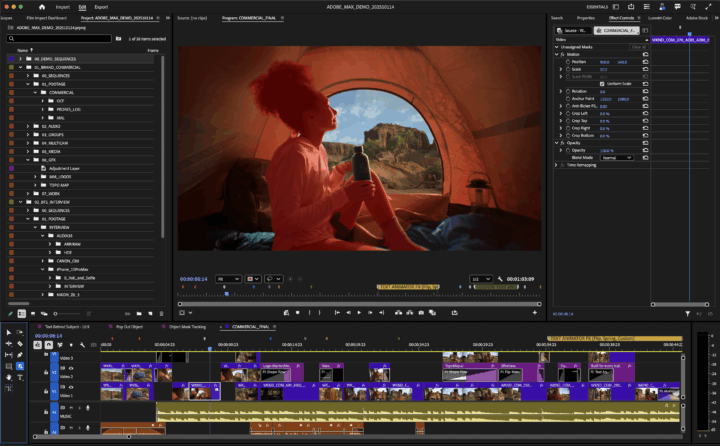Select the Type tool

point(20,377)
